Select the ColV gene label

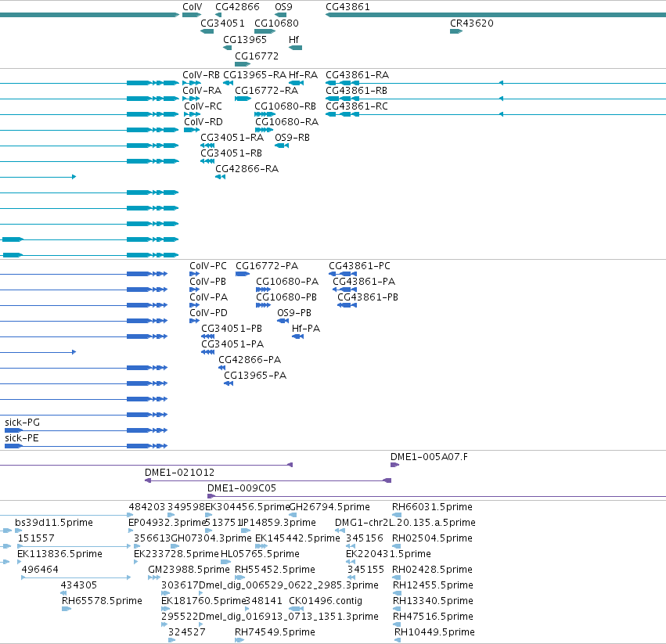coord(192,7)
